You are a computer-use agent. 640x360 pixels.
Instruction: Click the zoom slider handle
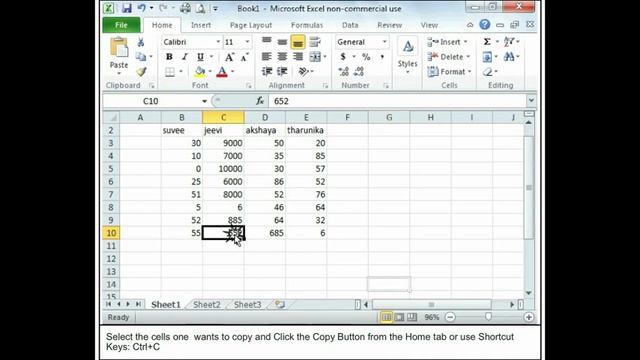[x=488, y=317]
